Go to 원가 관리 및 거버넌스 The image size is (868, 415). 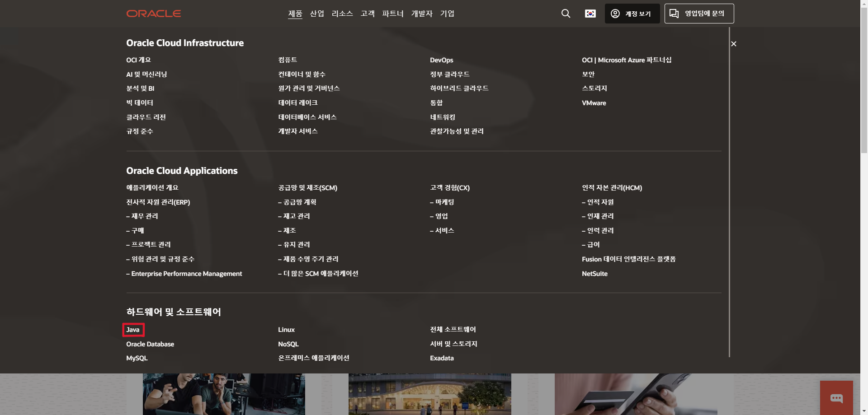pos(309,89)
